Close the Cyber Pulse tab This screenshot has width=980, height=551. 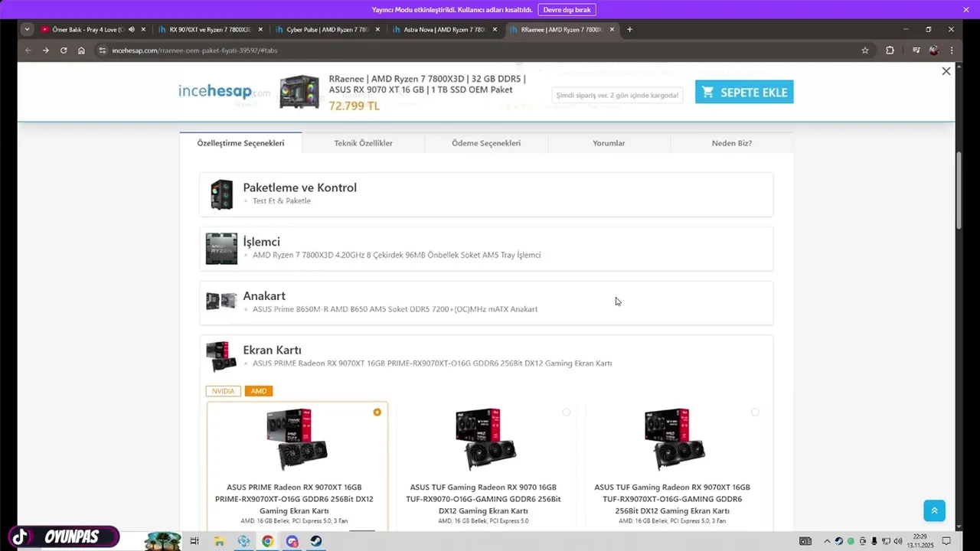click(377, 30)
